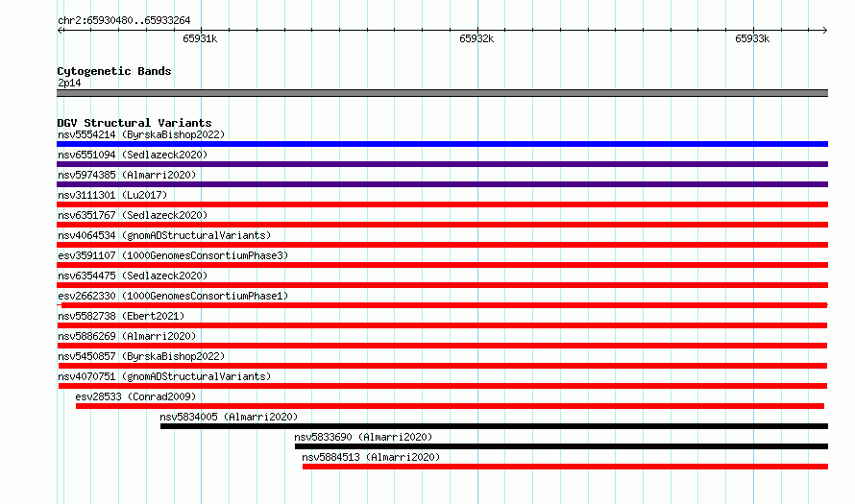Open nsv3111301 (Lu2017) variant label
Screen dimensions: 855x504
coord(112,195)
